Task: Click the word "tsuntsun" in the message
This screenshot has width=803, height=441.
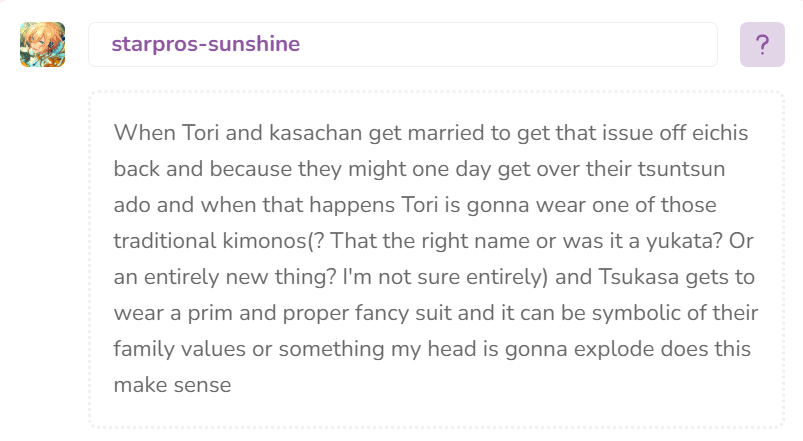Action: click(692, 168)
